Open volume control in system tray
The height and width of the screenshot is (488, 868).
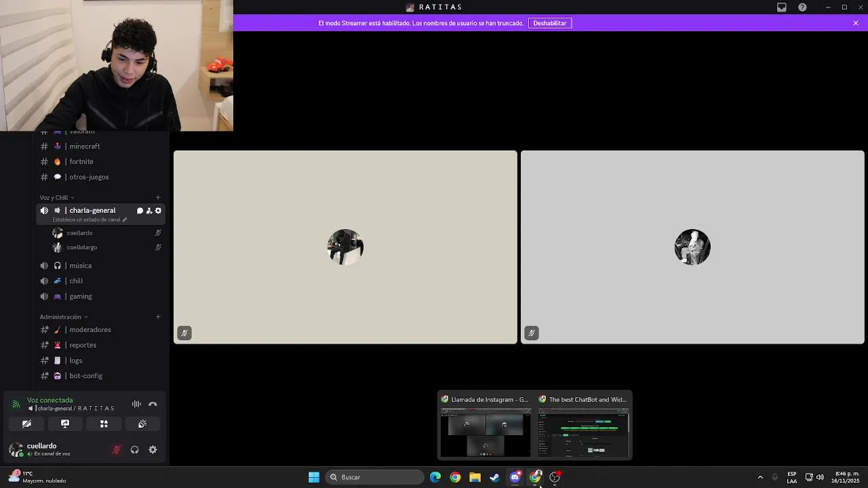(821, 477)
